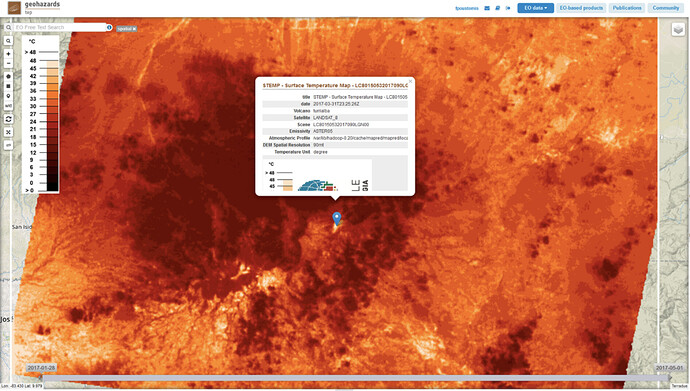Open the user profile link in header
This screenshot has width=690, height=391.
pos(466,8)
